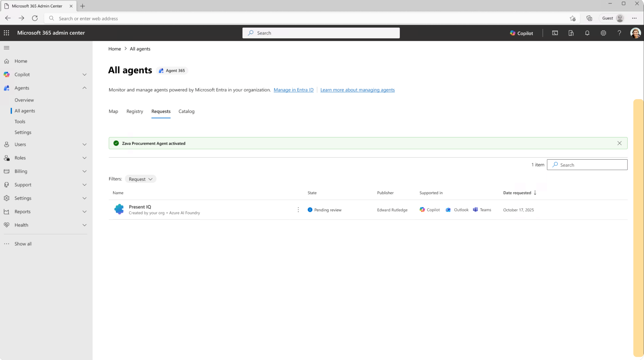
Task: Click the Agent 365 badge
Action: coord(172,71)
